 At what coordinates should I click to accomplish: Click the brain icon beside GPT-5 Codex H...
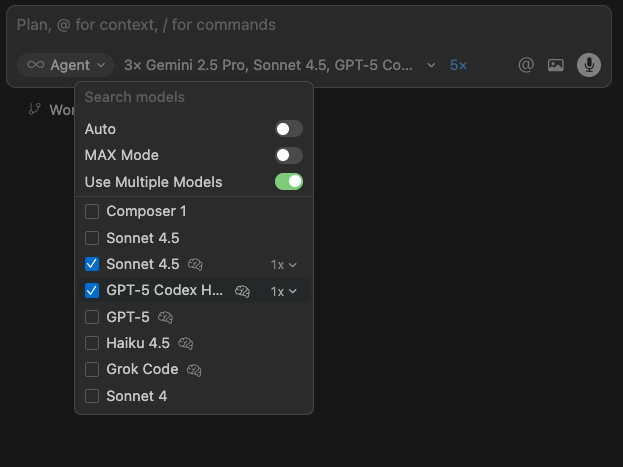click(242, 291)
